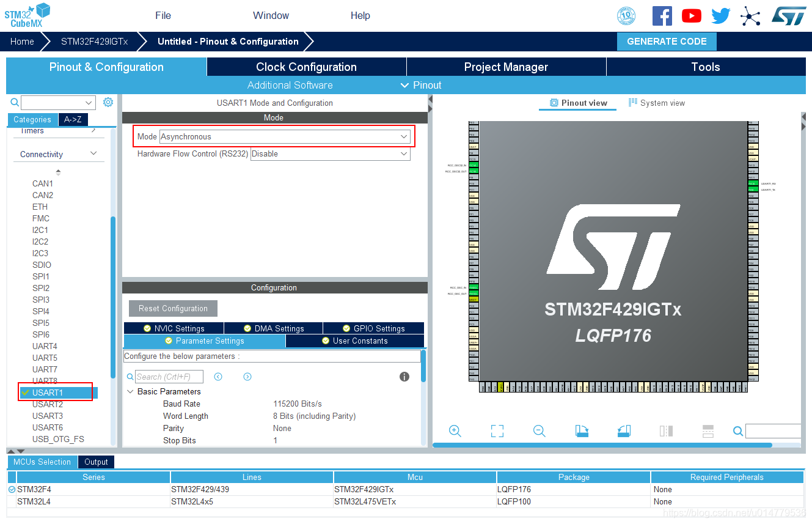Open the DMA Settings tab

[272, 328]
